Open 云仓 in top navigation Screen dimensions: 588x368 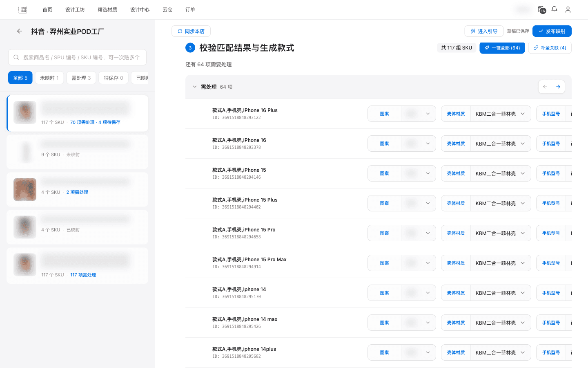167,9
